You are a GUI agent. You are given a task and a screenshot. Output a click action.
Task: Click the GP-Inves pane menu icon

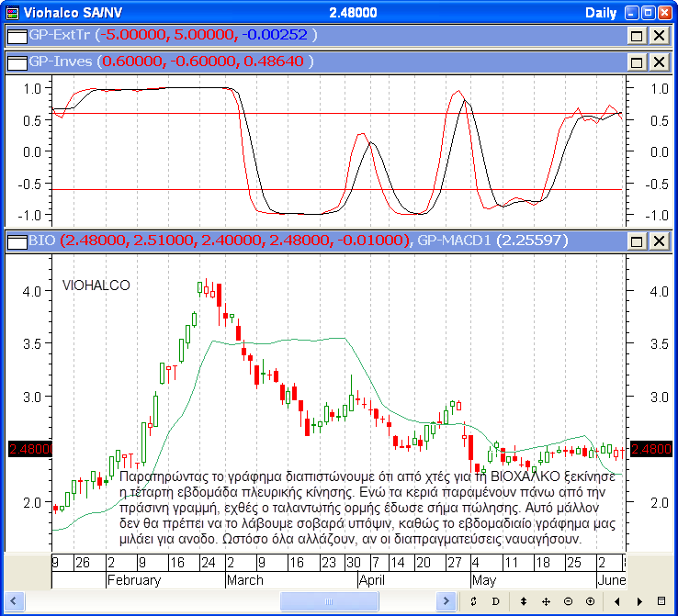coord(17,62)
